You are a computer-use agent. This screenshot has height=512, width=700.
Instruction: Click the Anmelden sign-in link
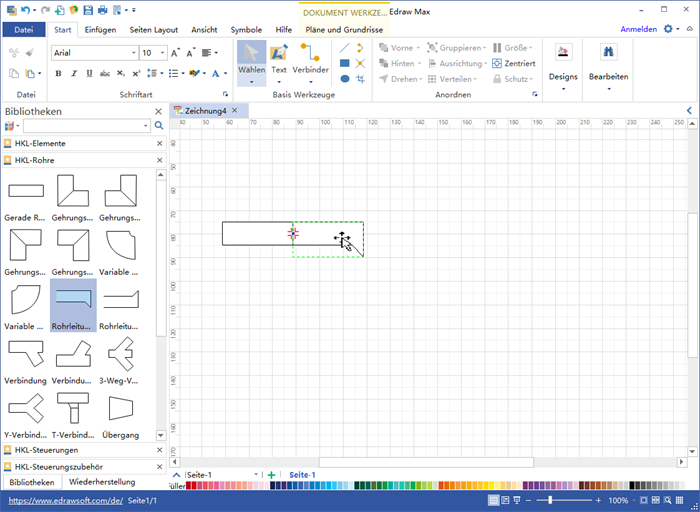[x=639, y=29]
